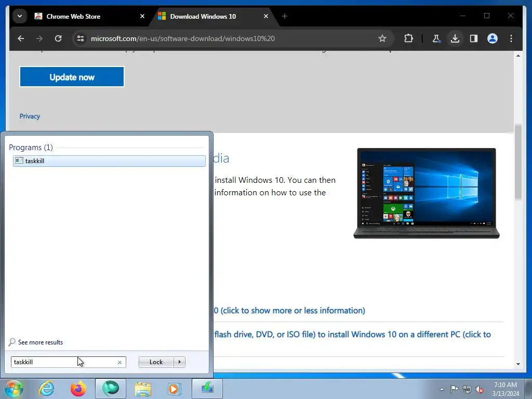Viewport: 532px width, 399px height.
Task: Click the Update now button
Action: (72, 77)
